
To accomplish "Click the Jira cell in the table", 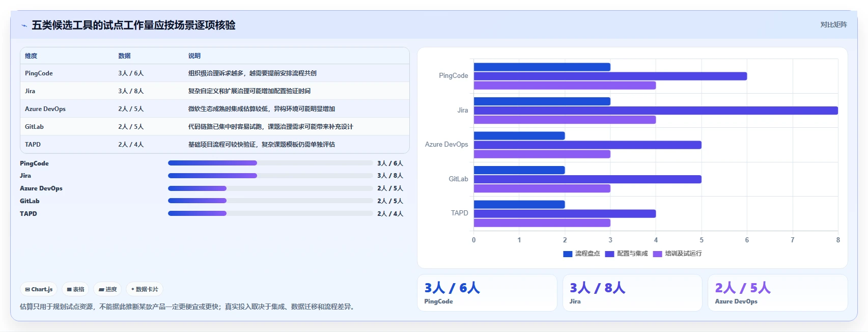I will pos(30,91).
